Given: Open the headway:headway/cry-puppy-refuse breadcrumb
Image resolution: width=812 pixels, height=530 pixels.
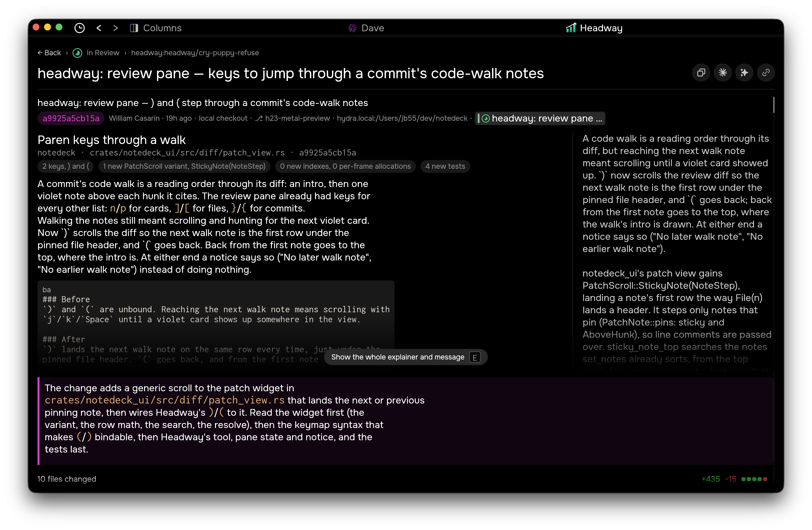Looking at the screenshot, I should [x=195, y=52].
